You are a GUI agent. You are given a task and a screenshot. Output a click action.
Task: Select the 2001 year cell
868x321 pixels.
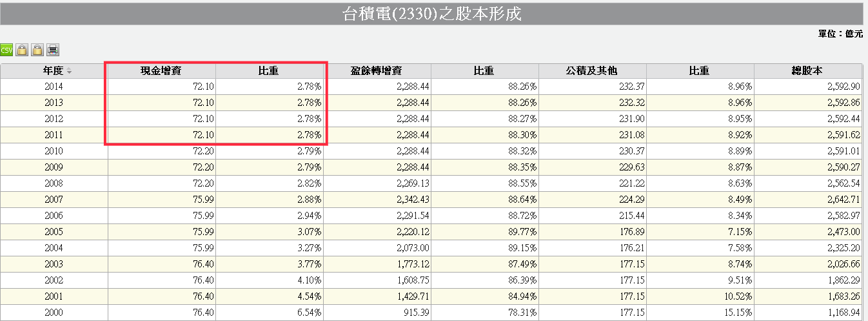[54, 296]
